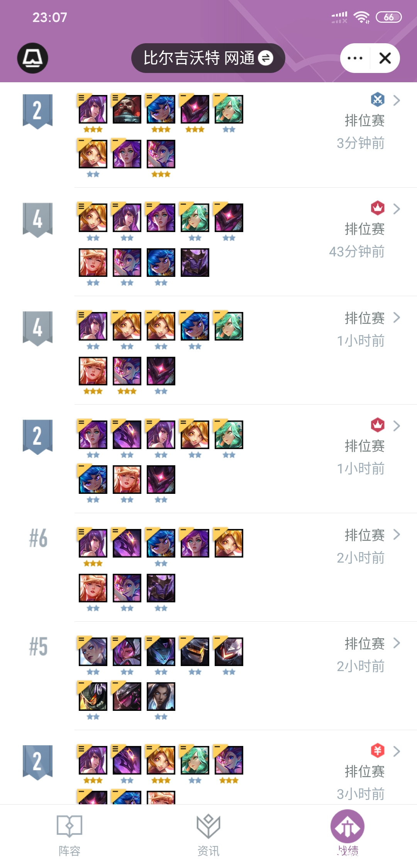The image size is (417, 868).
Task: Select the 战绩 tab
Action: [347, 833]
